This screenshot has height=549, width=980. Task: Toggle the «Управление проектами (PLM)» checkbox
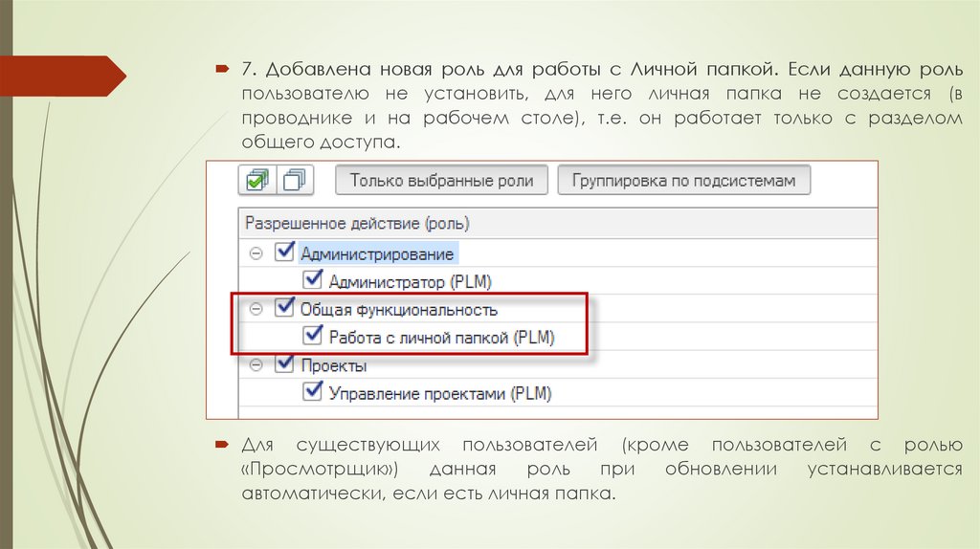[313, 391]
